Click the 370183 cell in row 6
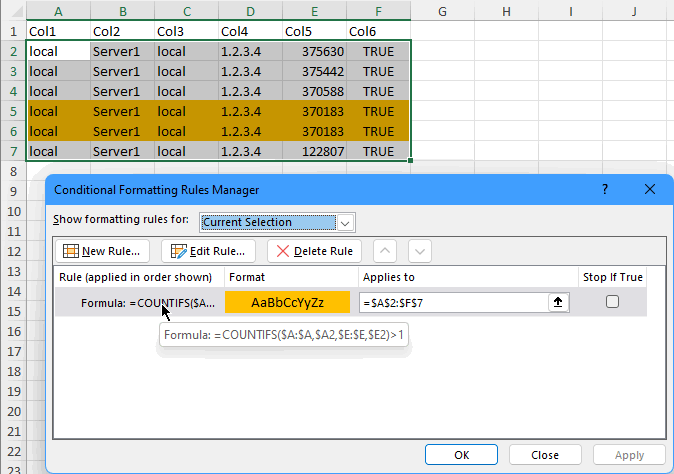This screenshot has width=674, height=474. pos(314,131)
